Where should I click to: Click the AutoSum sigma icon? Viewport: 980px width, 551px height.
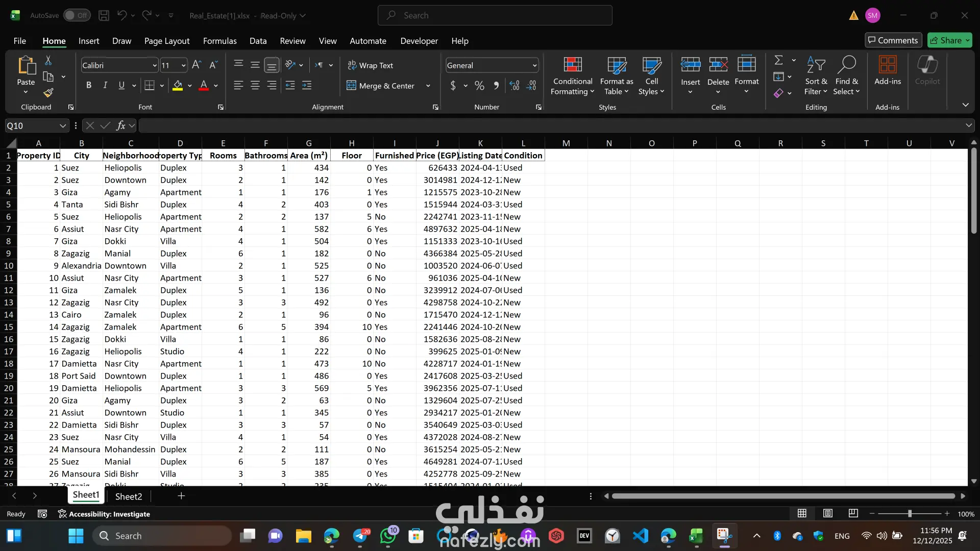[778, 60]
